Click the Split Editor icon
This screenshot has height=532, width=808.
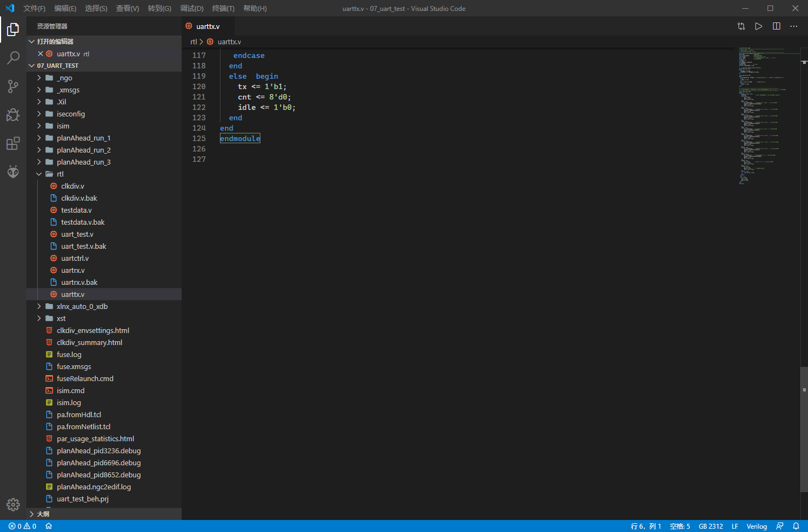click(x=776, y=26)
